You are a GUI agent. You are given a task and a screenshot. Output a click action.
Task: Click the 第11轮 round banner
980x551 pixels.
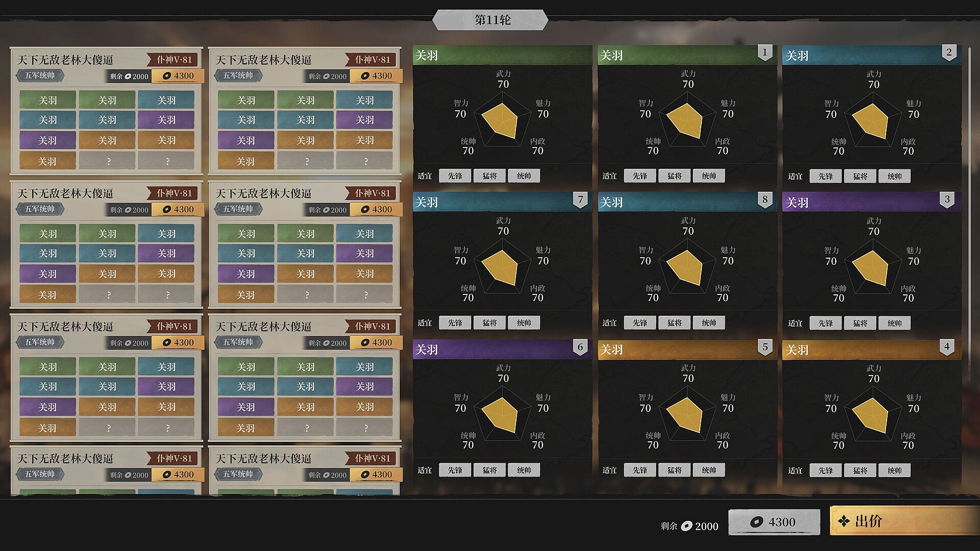491,20
